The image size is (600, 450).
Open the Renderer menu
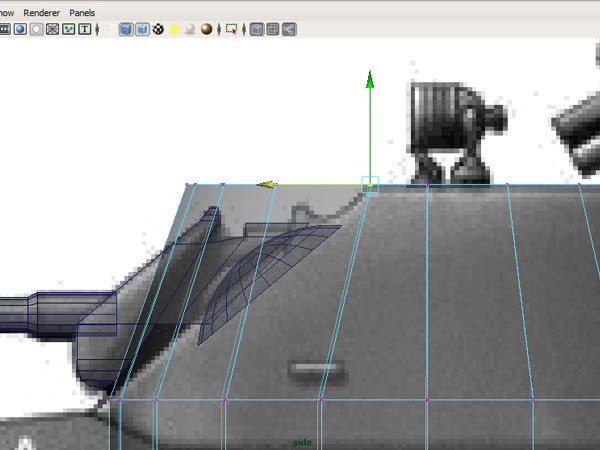tap(39, 12)
